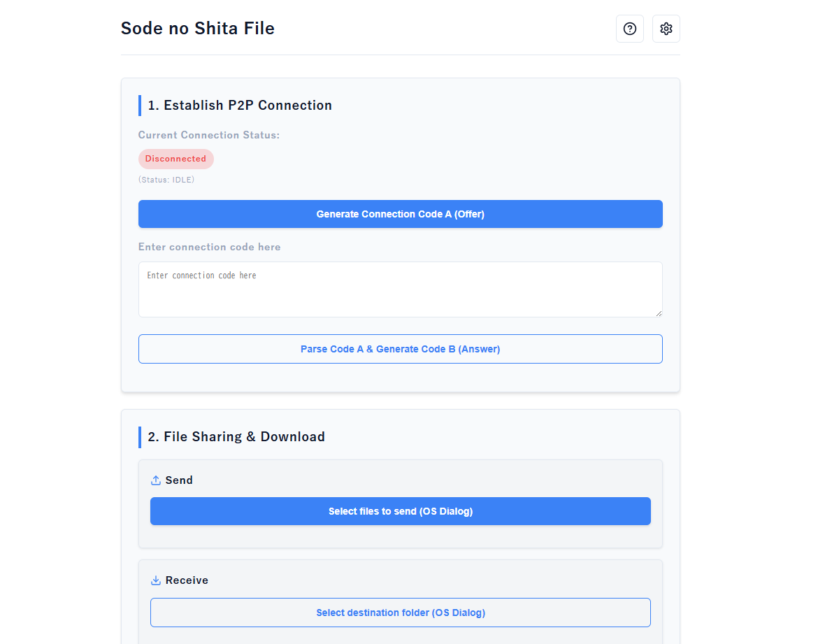Screen dimensions: 825x644
Task: Select destination folder via OS dialog
Action: [401, 613]
